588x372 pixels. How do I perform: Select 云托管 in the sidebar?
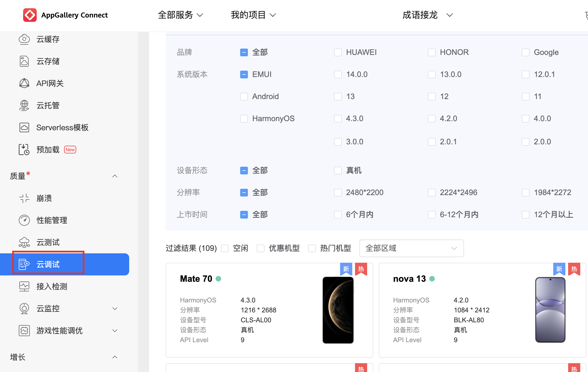pos(48,105)
